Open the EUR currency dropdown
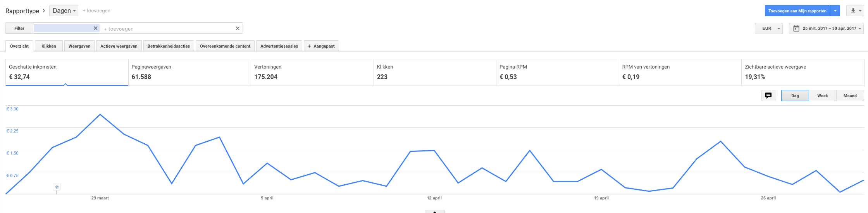Screen dimensions: 868x213 tap(769, 28)
